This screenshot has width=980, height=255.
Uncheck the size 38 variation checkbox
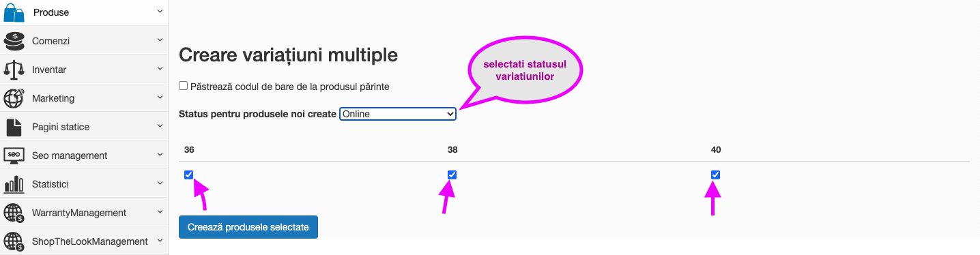click(x=452, y=175)
